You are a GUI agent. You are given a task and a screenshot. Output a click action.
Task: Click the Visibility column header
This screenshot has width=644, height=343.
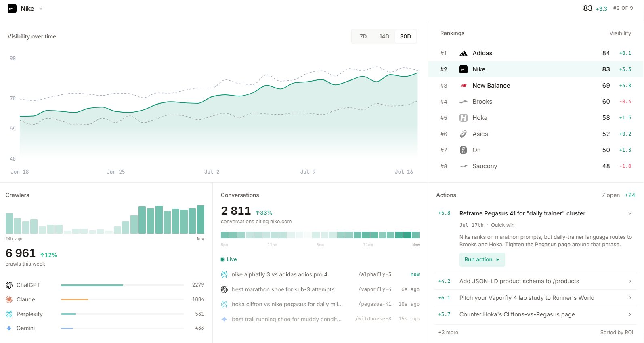click(620, 33)
